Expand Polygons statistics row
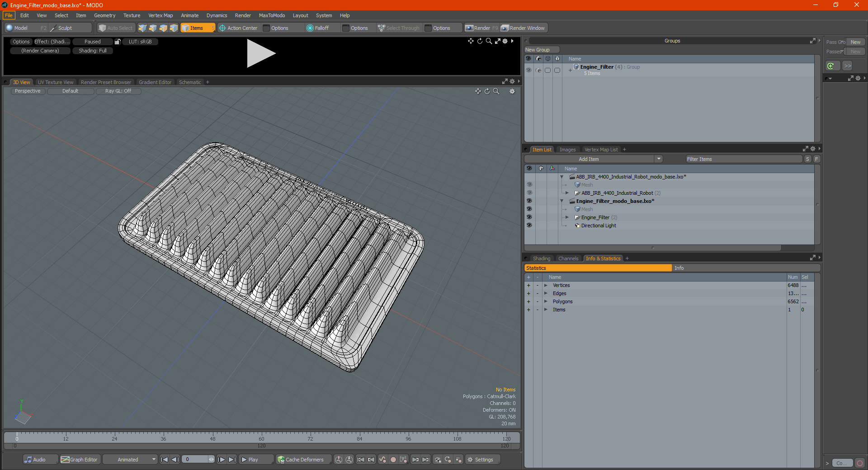868x470 pixels. [546, 301]
